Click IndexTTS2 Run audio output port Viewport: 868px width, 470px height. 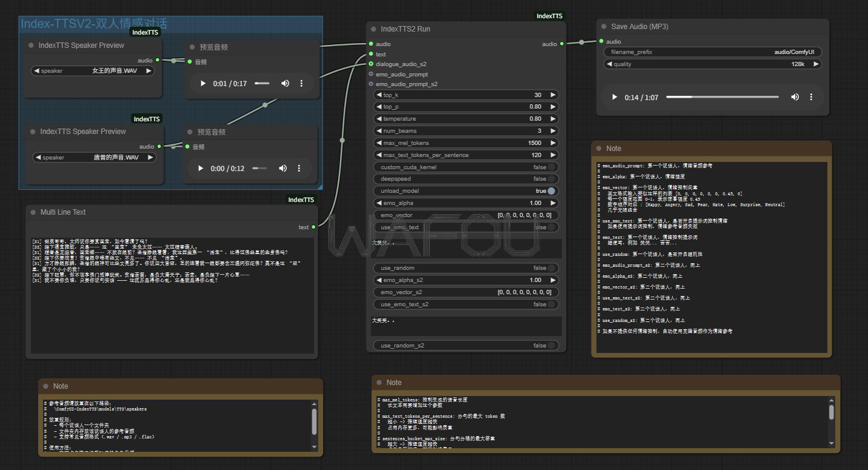click(562, 44)
